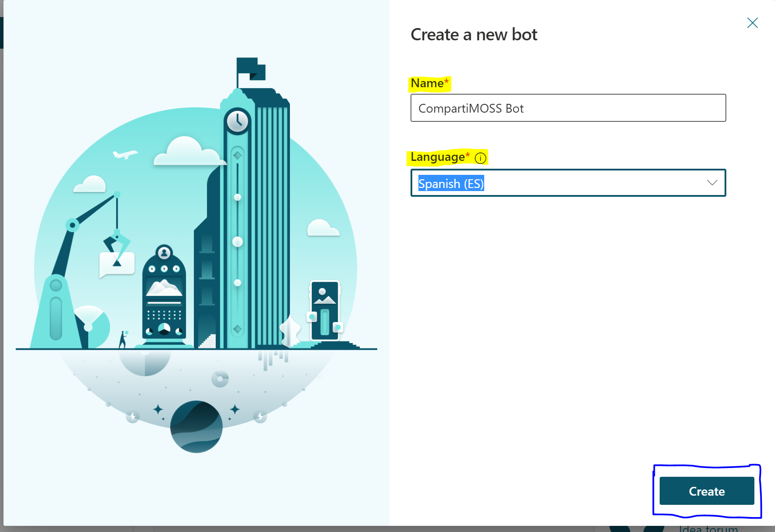Click inside the Name text field
Image resolution: width=775 pixels, height=532 pixels.
coord(568,108)
